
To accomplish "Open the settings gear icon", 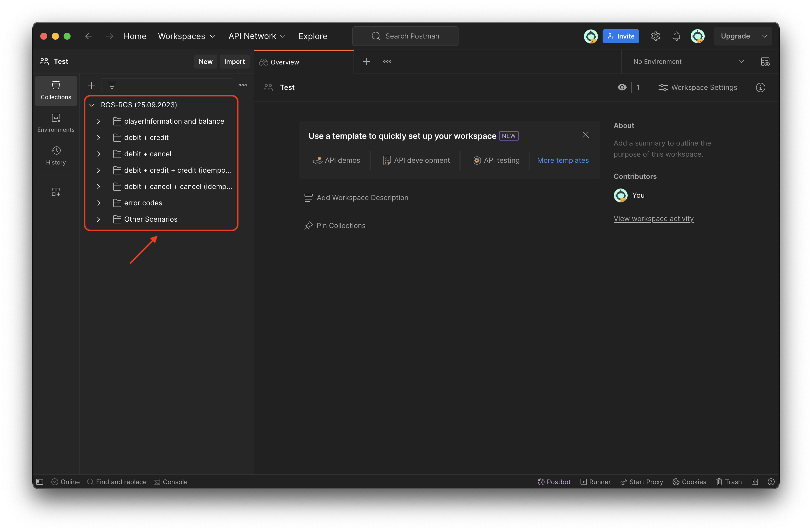I will [655, 36].
